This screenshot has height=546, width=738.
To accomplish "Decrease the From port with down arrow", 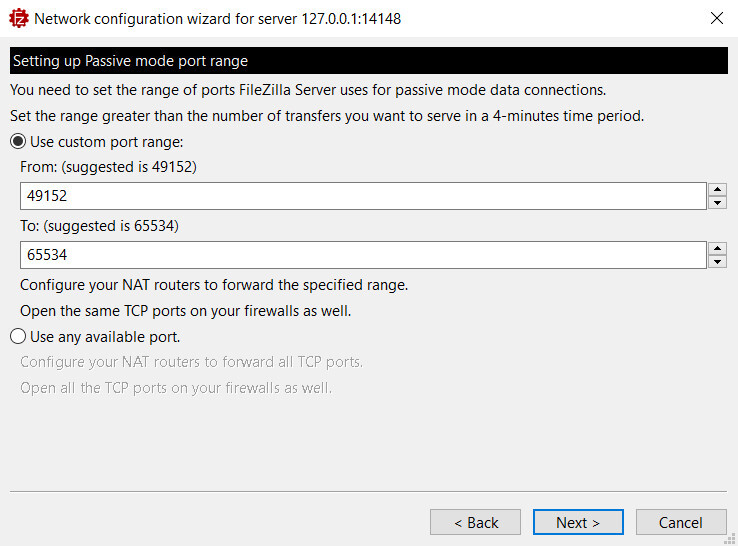I will click(717, 203).
